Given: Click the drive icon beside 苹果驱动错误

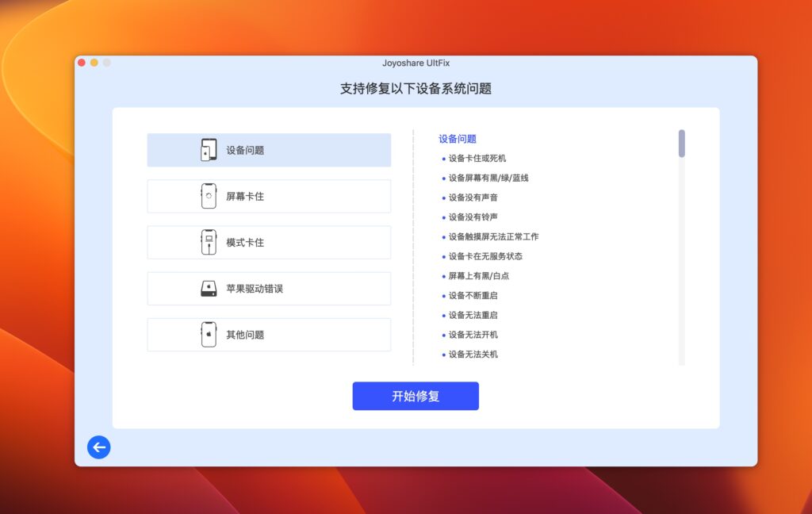Looking at the screenshot, I should pyautogui.click(x=207, y=288).
